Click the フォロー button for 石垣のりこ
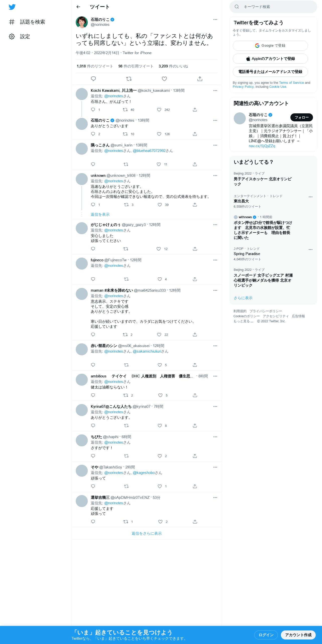Image resolution: width=322 pixels, height=644 pixels. [302, 117]
